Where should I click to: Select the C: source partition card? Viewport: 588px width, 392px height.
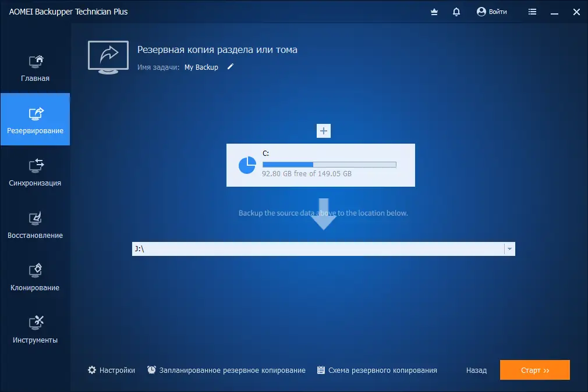pyautogui.click(x=321, y=165)
